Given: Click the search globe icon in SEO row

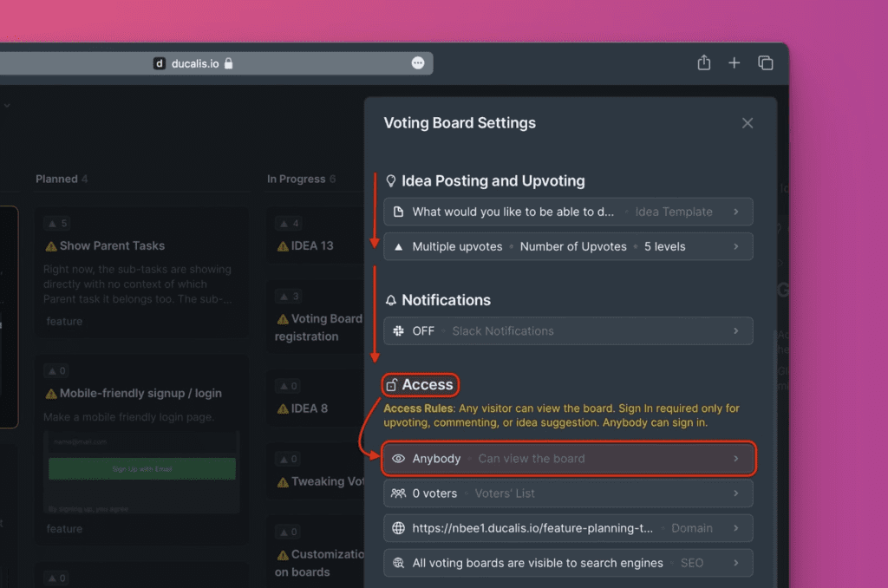Looking at the screenshot, I should (399, 563).
